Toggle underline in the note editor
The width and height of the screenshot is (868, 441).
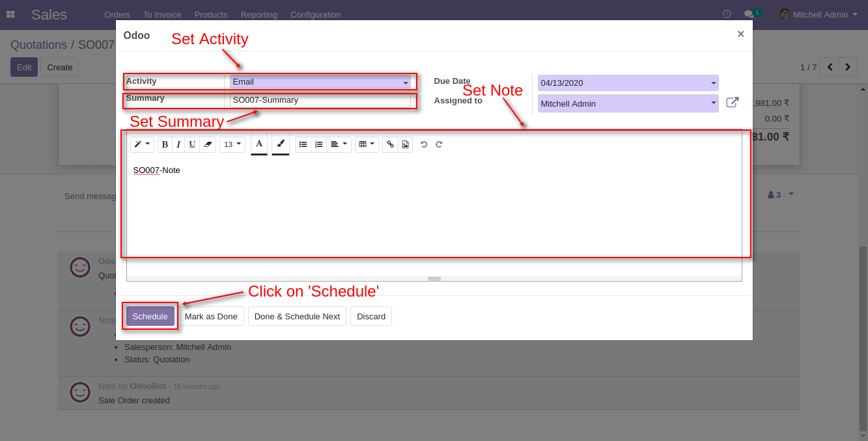coord(191,144)
